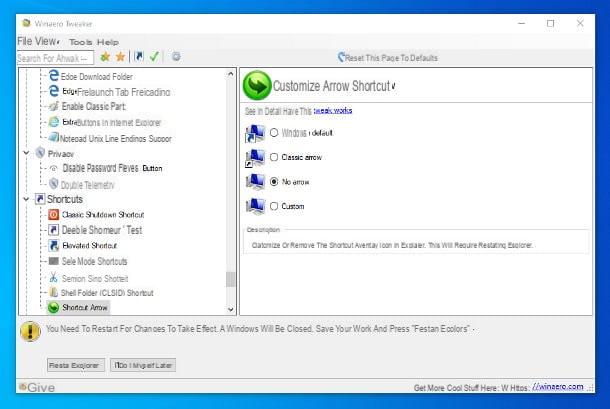Viewport: 610px width, 409px height.
Task: Click tree scrollbar down arrow
Action: click(x=231, y=309)
